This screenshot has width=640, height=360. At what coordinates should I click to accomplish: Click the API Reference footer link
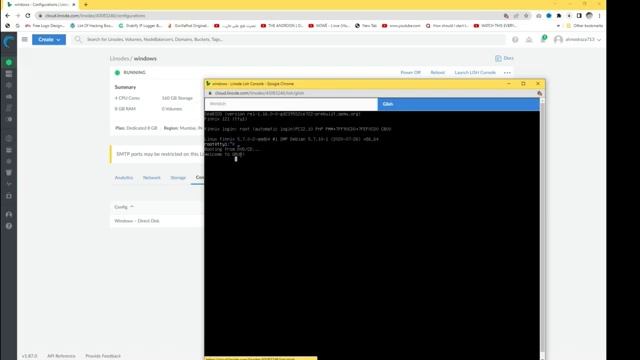pyautogui.click(x=61, y=356)
